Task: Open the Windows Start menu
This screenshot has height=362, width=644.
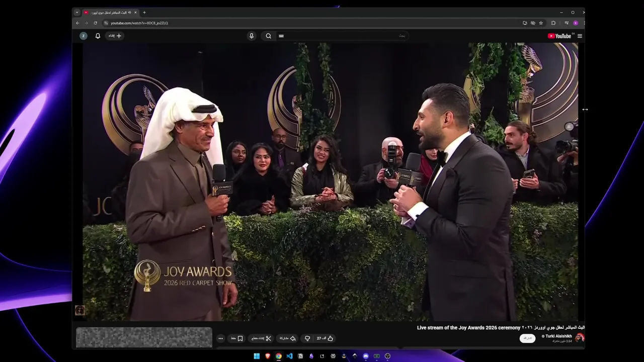Action: point(257,356)
